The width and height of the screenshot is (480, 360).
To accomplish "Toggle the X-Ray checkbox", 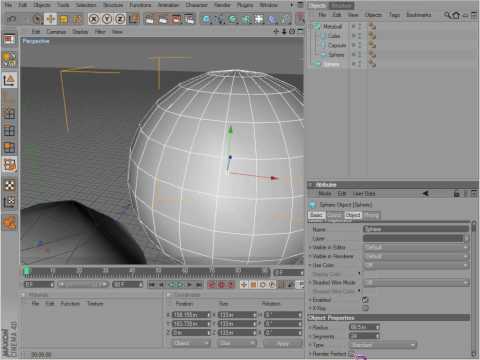I will pos(365,308).
